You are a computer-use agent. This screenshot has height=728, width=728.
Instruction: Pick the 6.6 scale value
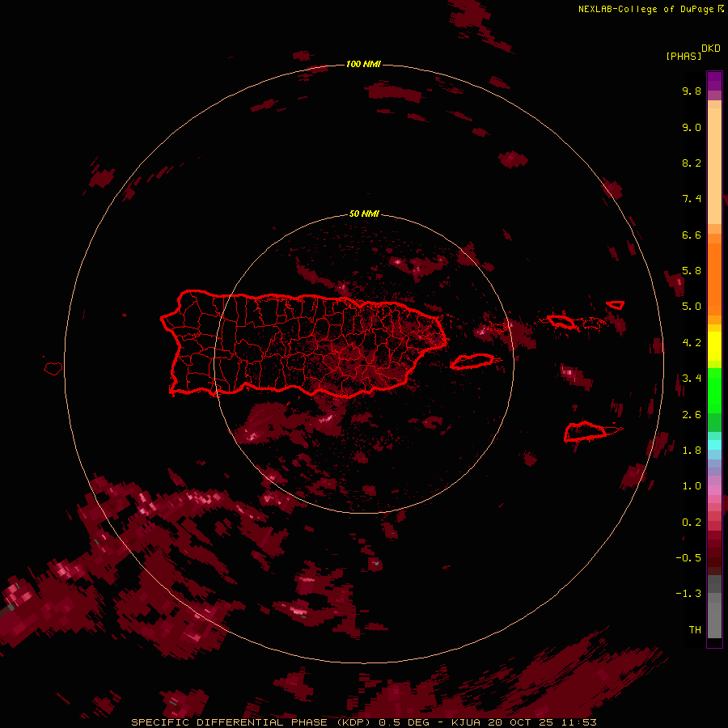coord(692,235)
